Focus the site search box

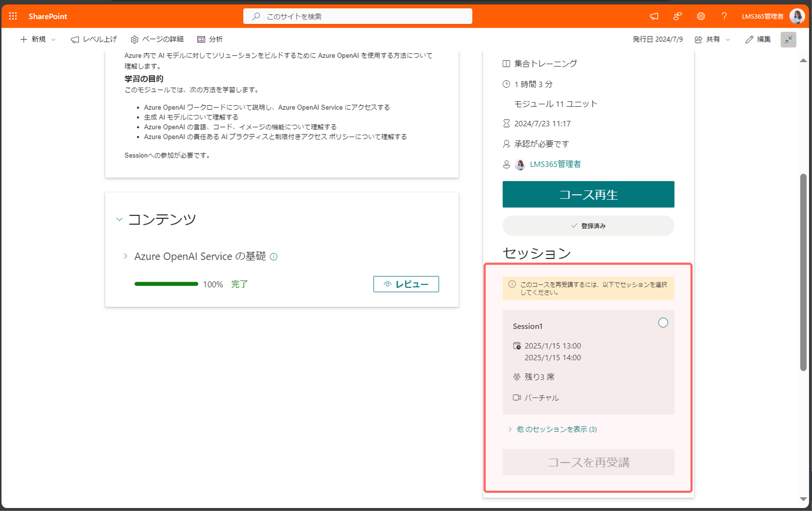pyautogui.click(x=358, y=16)
